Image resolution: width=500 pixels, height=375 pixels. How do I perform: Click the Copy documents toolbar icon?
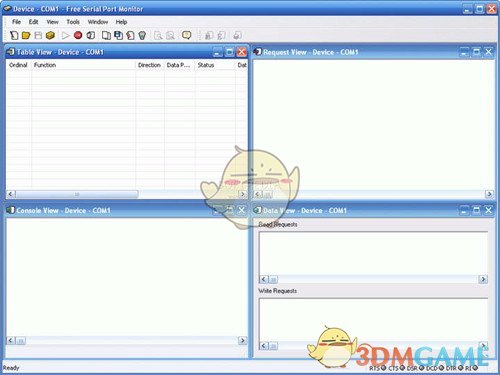coord(106,35)
